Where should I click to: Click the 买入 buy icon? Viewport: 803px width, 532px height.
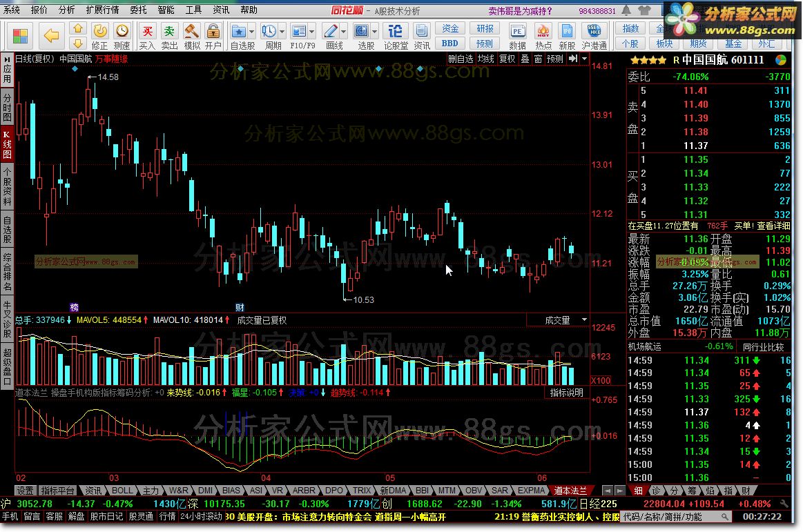[147, 37]
